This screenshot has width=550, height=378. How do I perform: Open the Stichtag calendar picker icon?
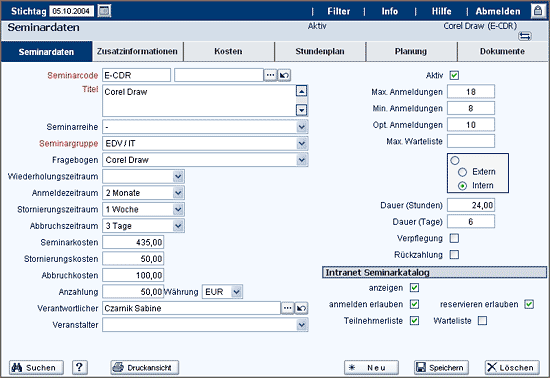(104, 11)
